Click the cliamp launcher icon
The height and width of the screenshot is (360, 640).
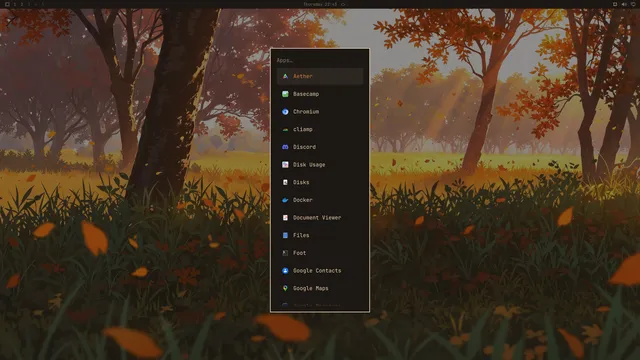coord(285,129)
